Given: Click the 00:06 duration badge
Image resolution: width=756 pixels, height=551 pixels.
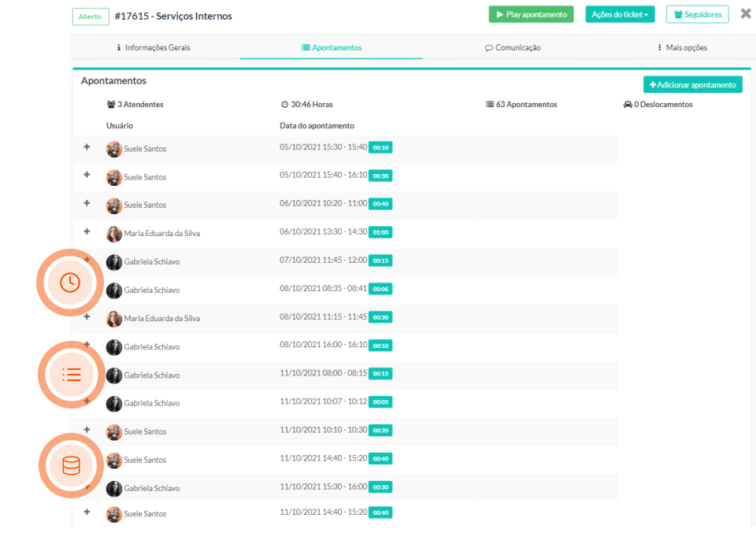Looking at the screenshot, I should click(x=380, y=289).
